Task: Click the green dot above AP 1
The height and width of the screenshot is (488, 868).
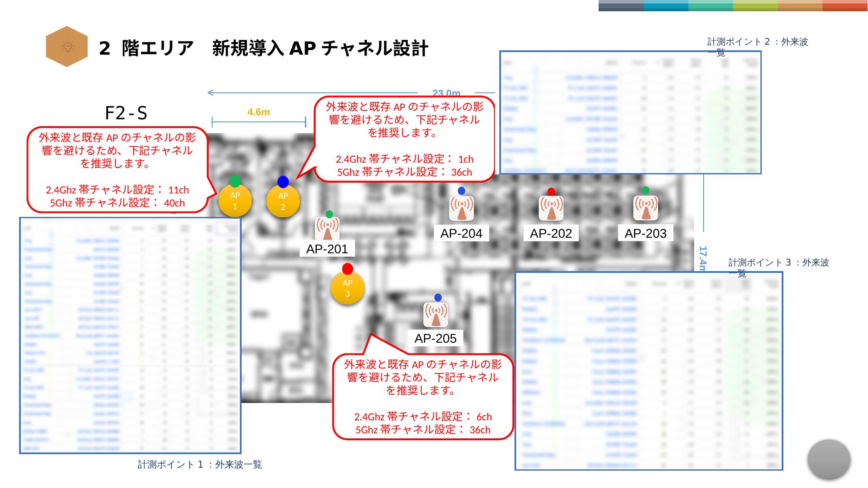Action: pyautogui.click(x=235, y=181)
